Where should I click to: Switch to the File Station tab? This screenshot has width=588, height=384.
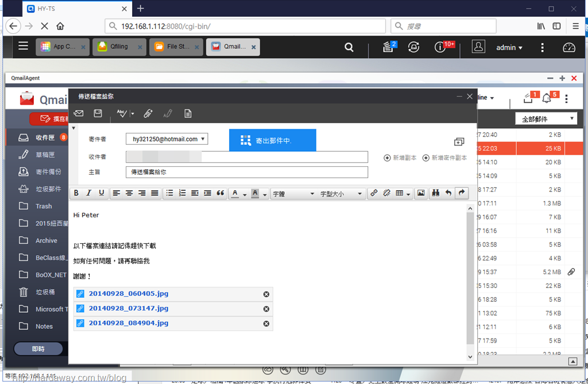176,47
